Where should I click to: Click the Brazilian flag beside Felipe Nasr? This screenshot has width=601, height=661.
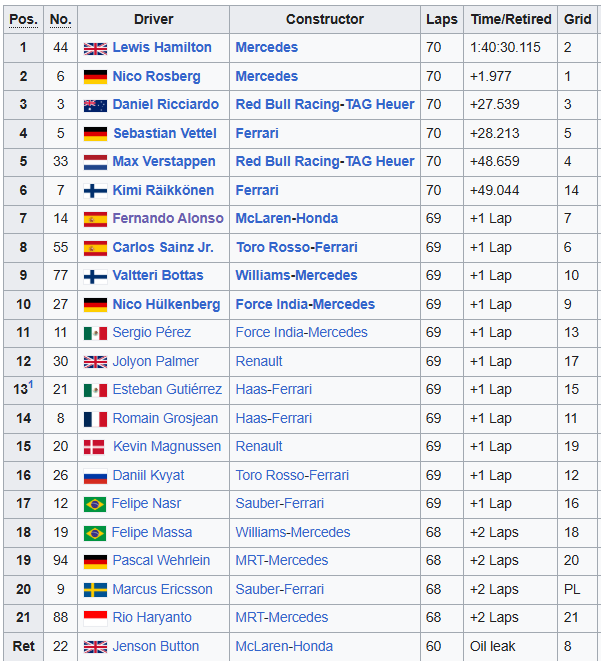pyautogui.click(x=95, y=504)
